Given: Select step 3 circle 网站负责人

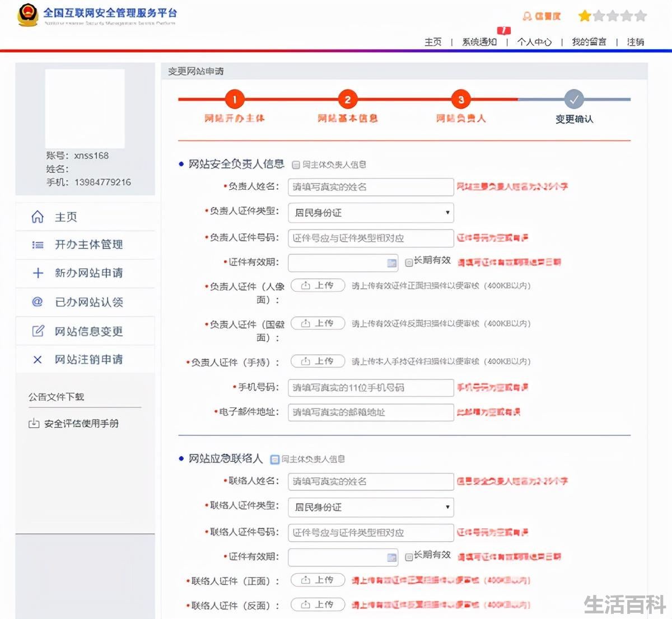Looking at the screenshot, I should coord(461,100).
